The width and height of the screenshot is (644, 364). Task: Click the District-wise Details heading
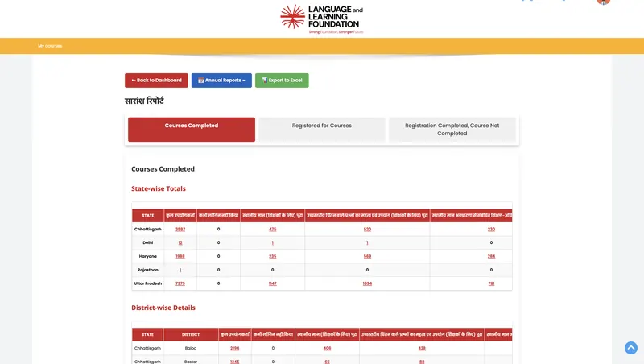pyautogui.click(x=163, y=308)
